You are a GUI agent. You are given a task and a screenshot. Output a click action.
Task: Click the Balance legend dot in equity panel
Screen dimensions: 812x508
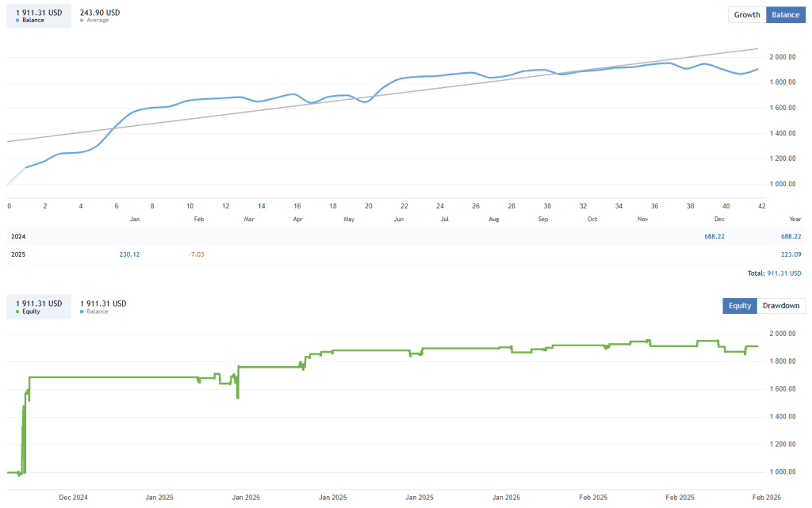[x=82, y=311]
